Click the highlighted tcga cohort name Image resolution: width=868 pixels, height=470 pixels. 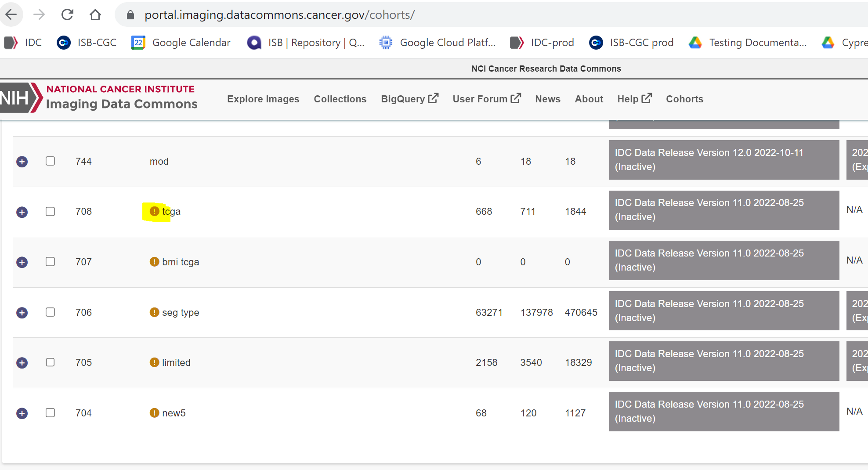pyautogui.click(x=172, y=211)
